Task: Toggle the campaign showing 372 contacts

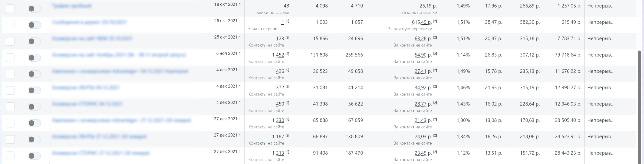Action: point(34,90)
